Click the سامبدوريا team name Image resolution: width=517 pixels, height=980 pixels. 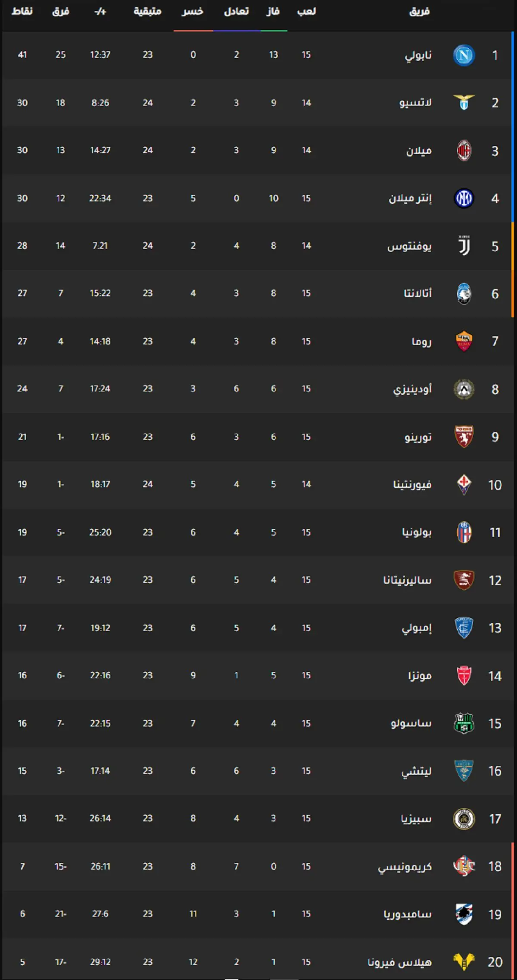click(x=408, y=914)
